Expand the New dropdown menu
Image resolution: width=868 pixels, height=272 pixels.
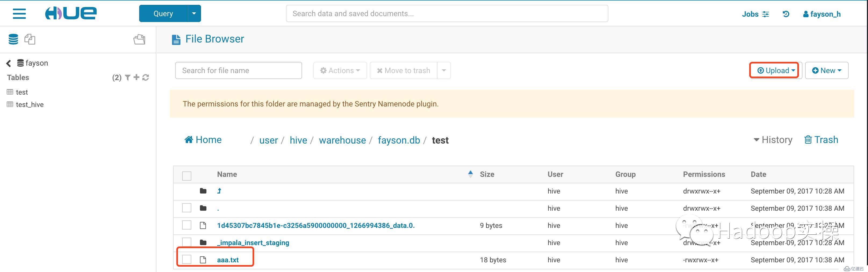click(x=826, y=70)
